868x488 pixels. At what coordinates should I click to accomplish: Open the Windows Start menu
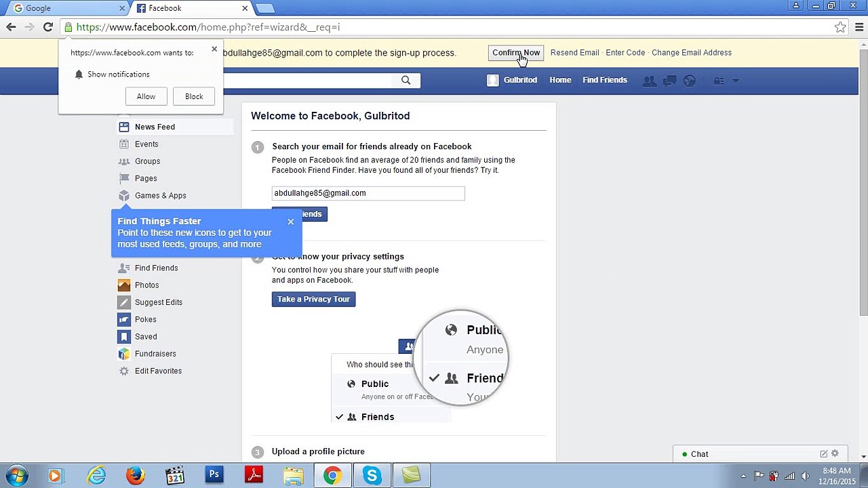16,475
